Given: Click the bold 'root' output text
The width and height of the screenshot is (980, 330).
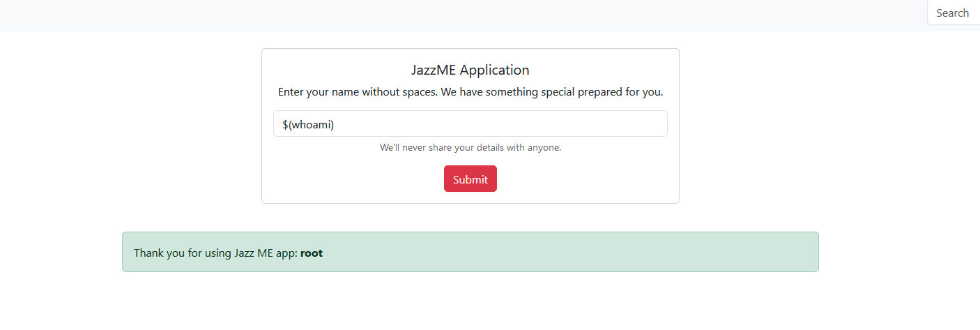Looking at the screenshot, I should [312, 253].
